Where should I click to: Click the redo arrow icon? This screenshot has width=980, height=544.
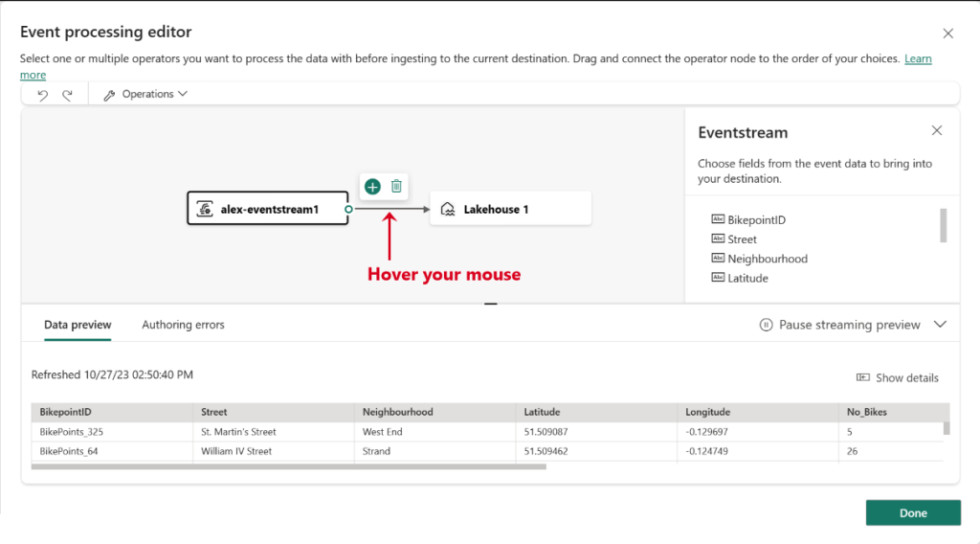coord(67,95)
